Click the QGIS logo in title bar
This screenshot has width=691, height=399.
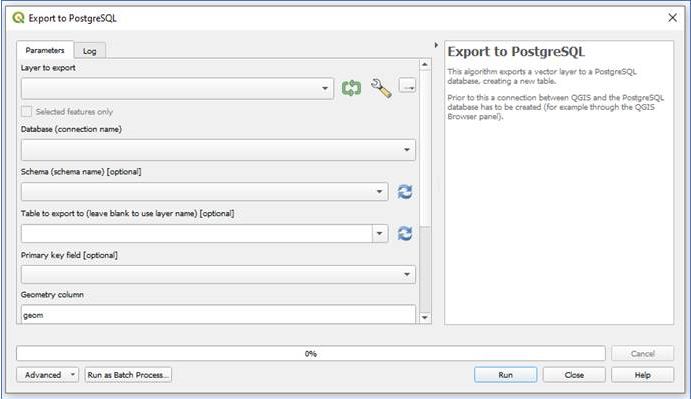18,18
